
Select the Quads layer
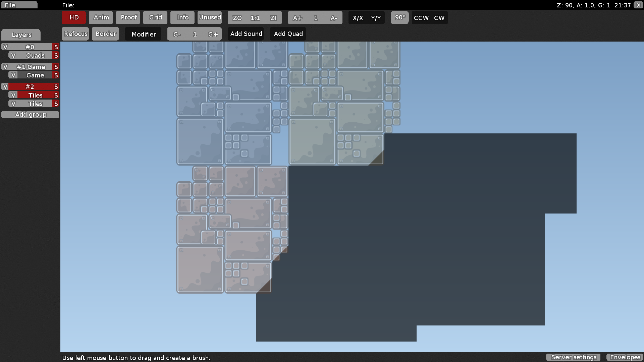(x=35, y=56)
